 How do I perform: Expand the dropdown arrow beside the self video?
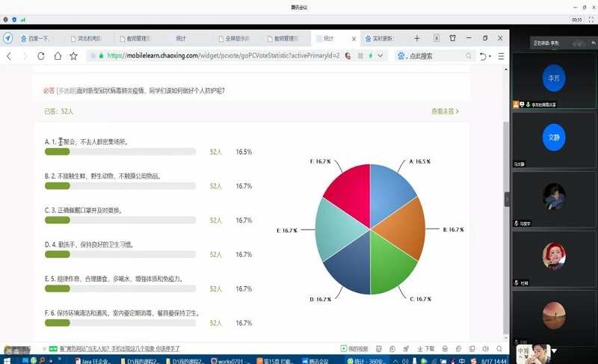click(x=554, y=351)
